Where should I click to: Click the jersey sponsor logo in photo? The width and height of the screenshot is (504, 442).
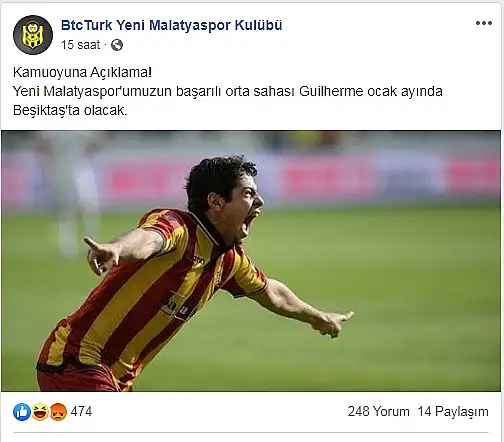point(178,307)
